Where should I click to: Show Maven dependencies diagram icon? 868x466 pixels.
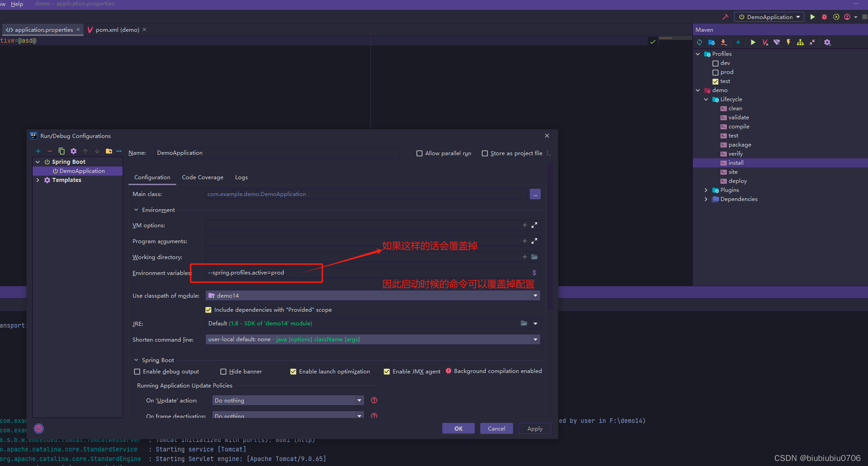(800, 42)
